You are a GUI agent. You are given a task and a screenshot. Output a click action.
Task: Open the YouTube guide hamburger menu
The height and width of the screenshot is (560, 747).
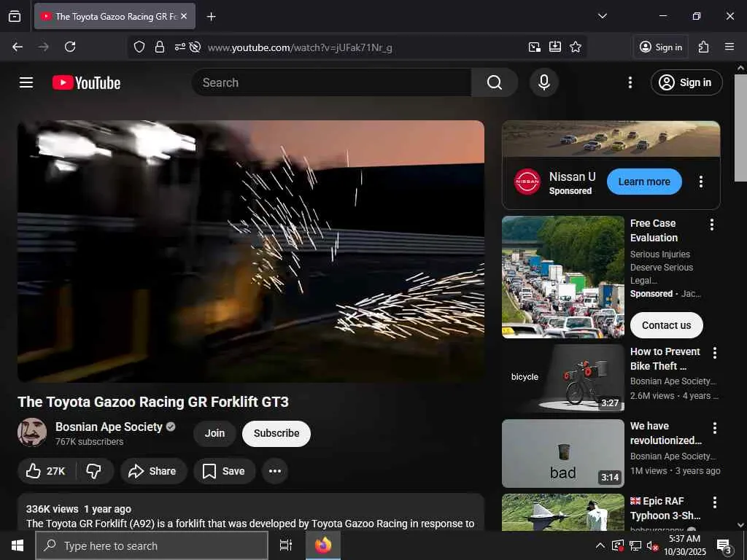tap(26, 82)
